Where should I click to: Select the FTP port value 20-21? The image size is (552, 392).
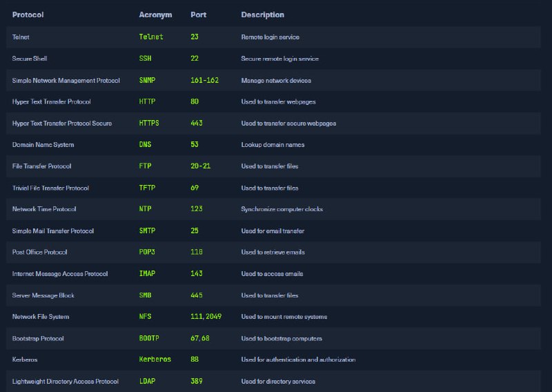coord(200,166)
